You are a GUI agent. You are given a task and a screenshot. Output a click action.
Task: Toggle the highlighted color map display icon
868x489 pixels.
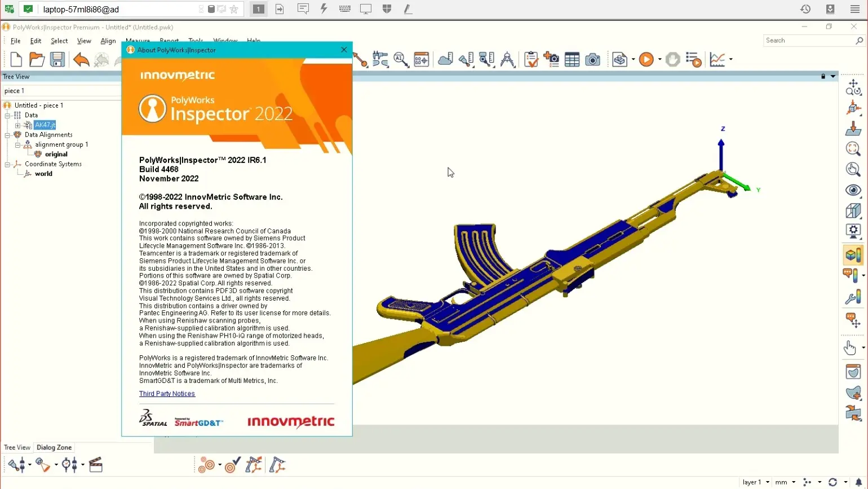coord(853,255)
